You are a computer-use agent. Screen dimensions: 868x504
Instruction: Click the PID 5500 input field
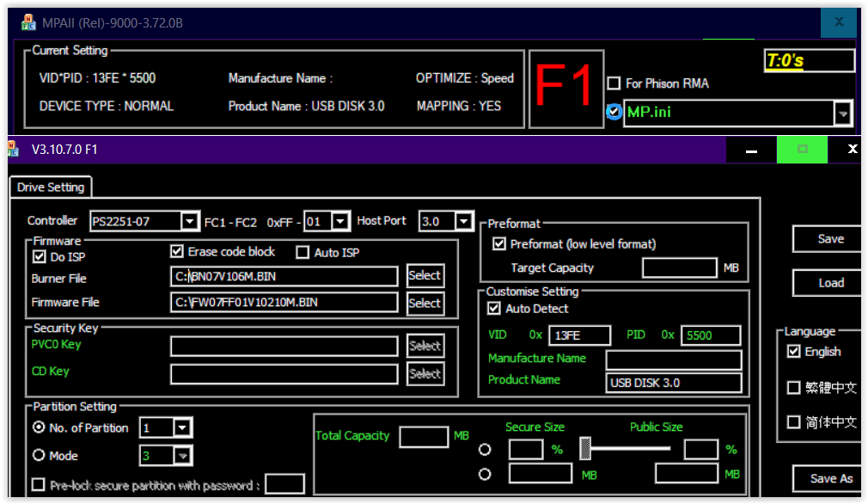point(710,335)
